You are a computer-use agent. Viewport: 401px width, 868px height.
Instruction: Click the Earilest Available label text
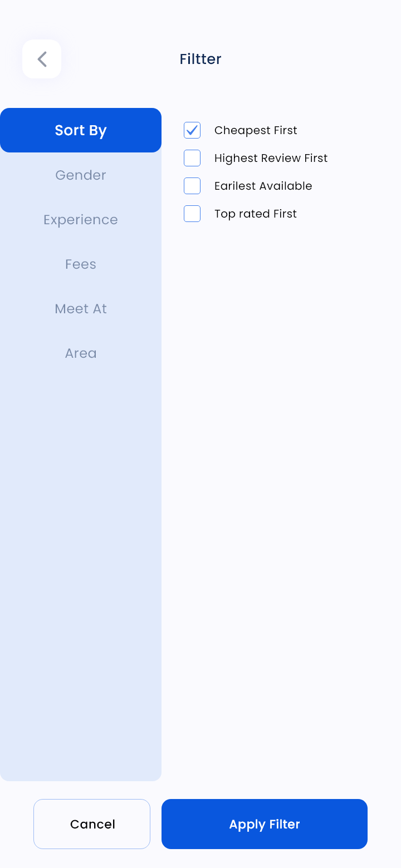pos(263,186)
